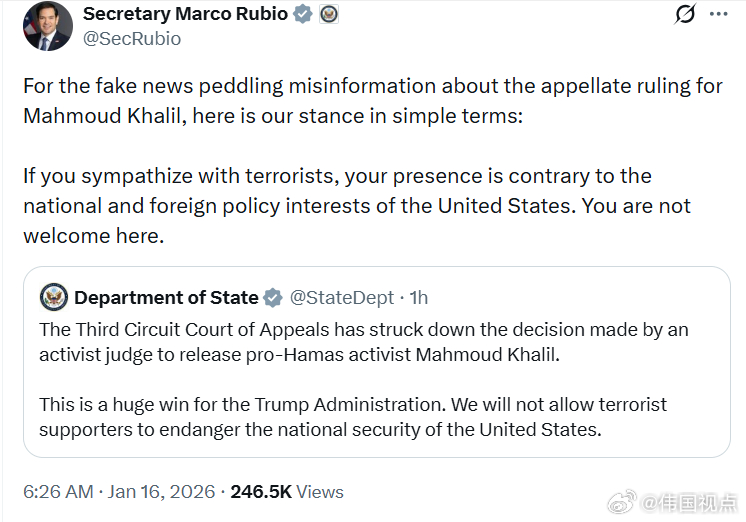
Task: Open Secretary Marco Rubio's profile picture
Action: (x=48, y=26)
